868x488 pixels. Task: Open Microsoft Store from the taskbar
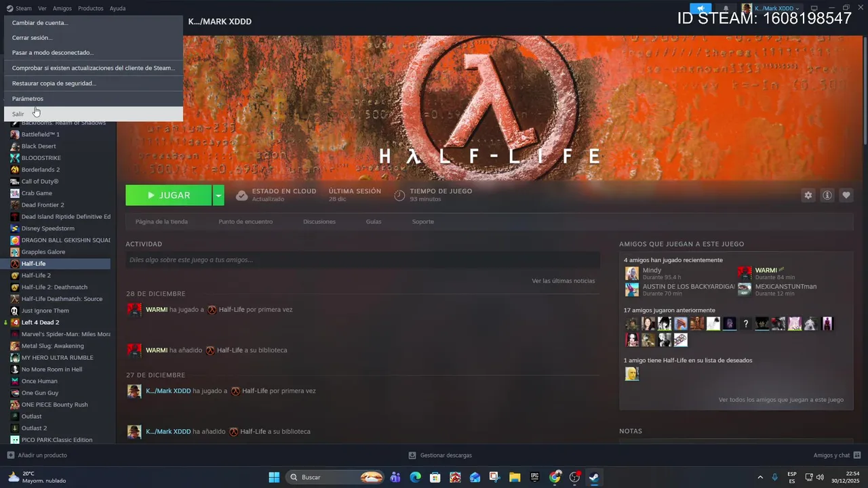pos(435,477)
